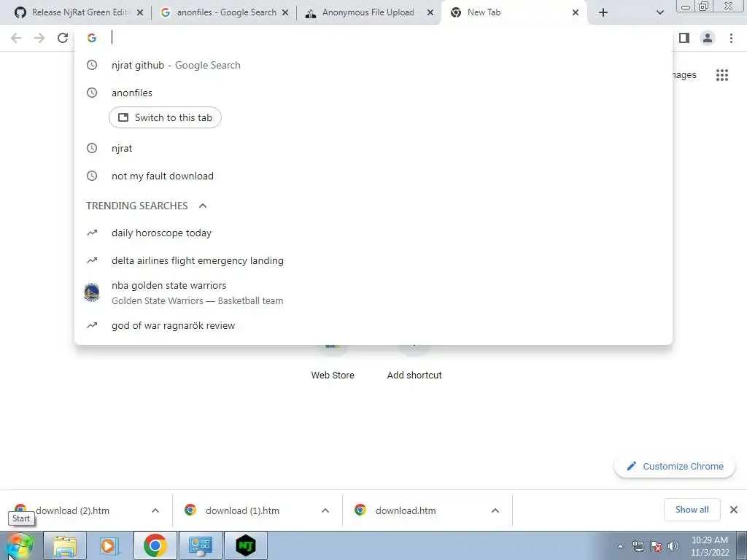Screen dimensions: 747x560
Task: Expand options for download (2).htm
Action: tap(155, 510)
